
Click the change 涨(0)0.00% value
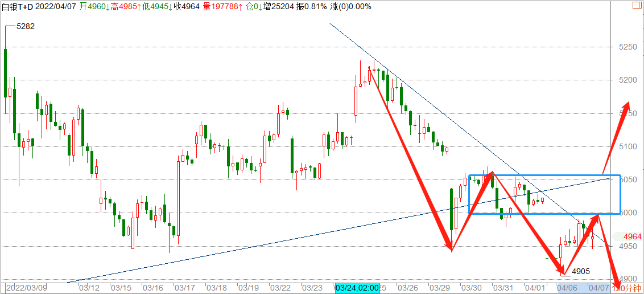[x=350, y=7]
